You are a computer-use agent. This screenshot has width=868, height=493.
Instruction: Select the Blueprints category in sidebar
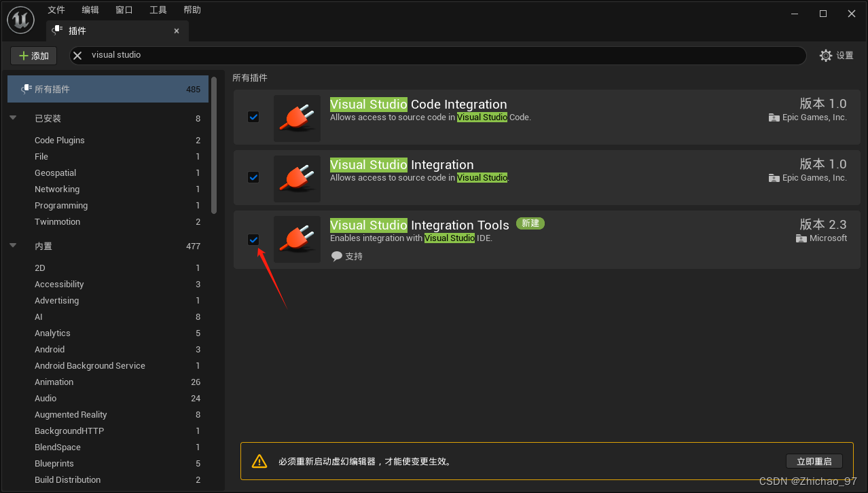click(x=54, y=463)
